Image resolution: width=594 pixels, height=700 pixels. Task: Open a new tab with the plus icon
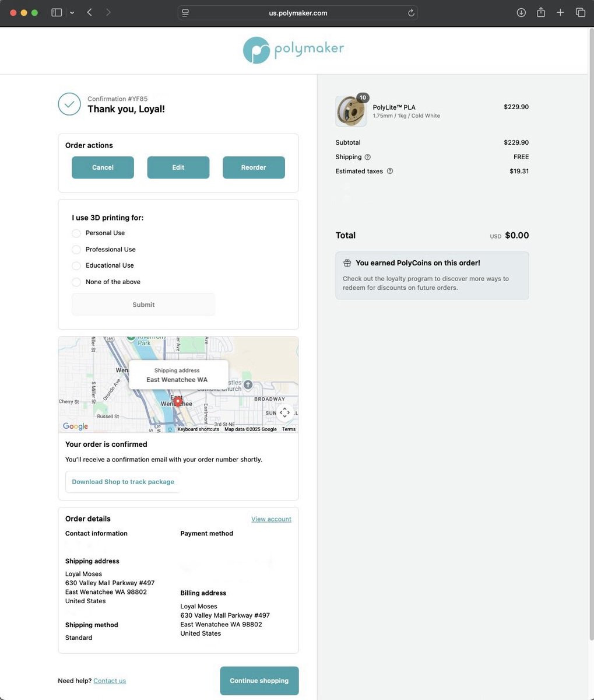coord(560,12)
